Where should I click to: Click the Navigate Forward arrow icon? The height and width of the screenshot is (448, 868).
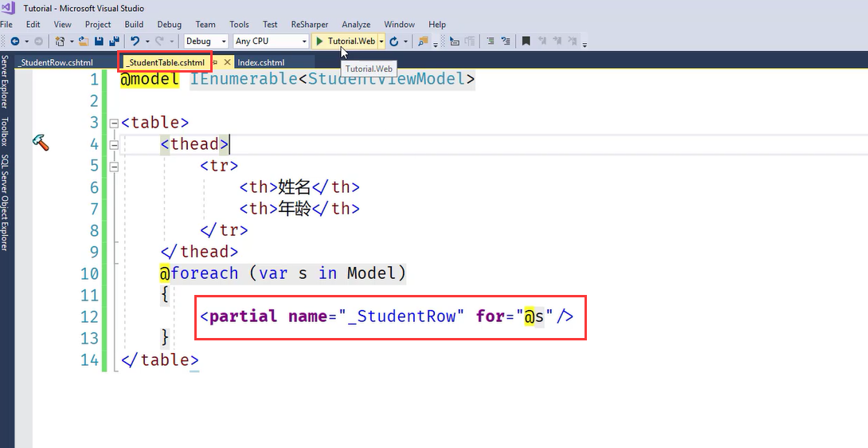pyautogui.click(x=38, y=41)
